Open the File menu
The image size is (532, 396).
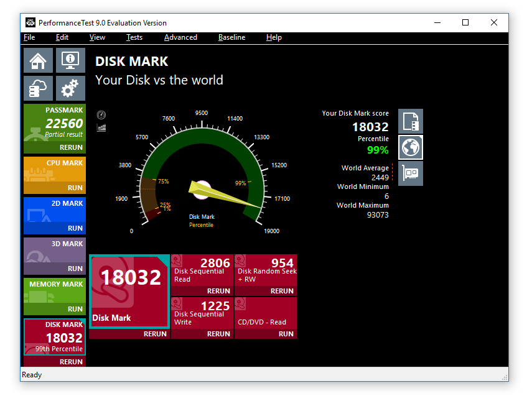pos(29,37)
